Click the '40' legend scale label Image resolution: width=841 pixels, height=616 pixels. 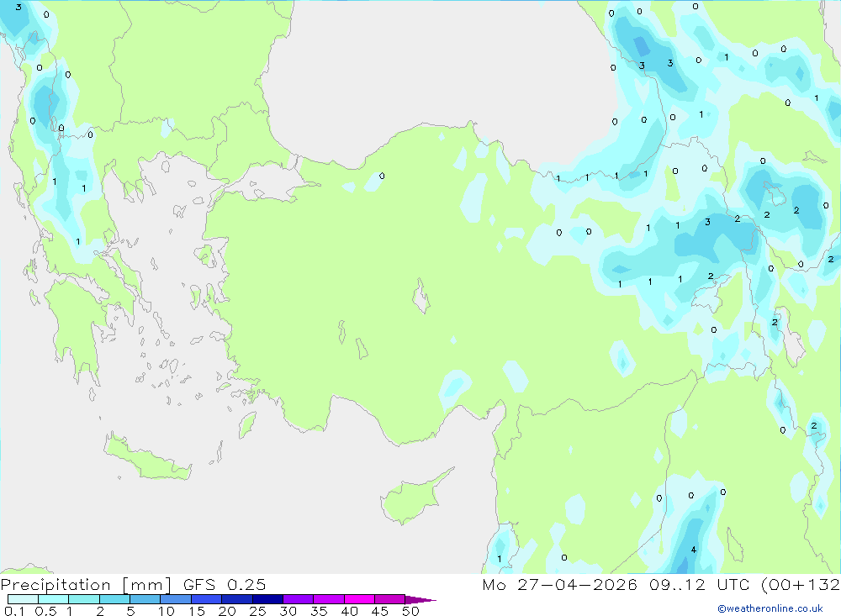pyautogui.click(x=350, y=611)
